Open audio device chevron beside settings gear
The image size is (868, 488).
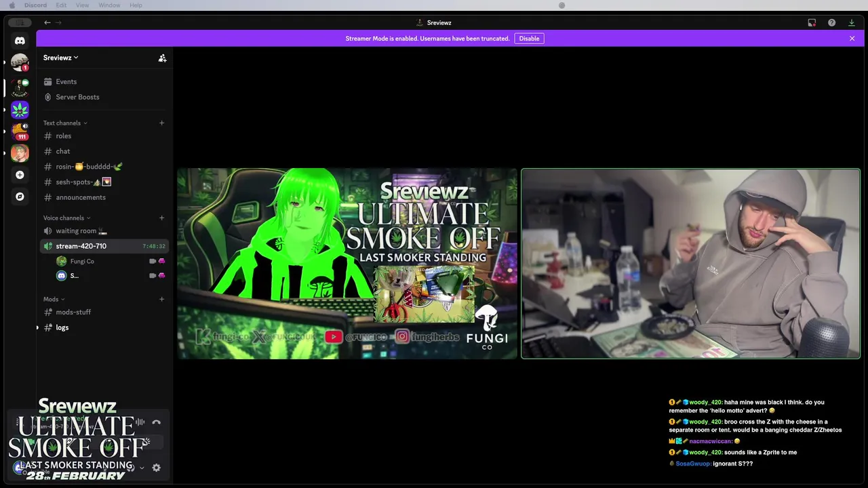click(142, 468)
